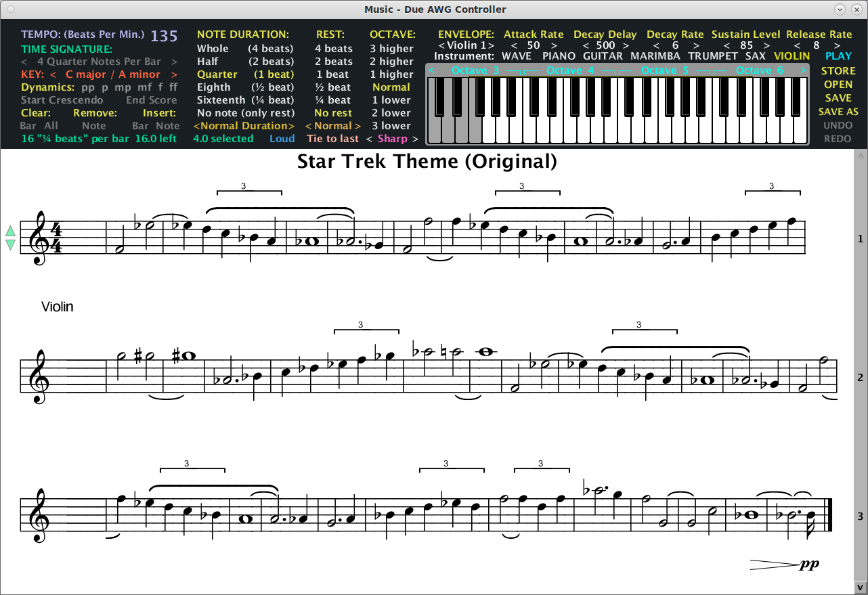Viewport: 868px width, 595px height.
Task: Click the tempo value 135
Action: [164, 36]
